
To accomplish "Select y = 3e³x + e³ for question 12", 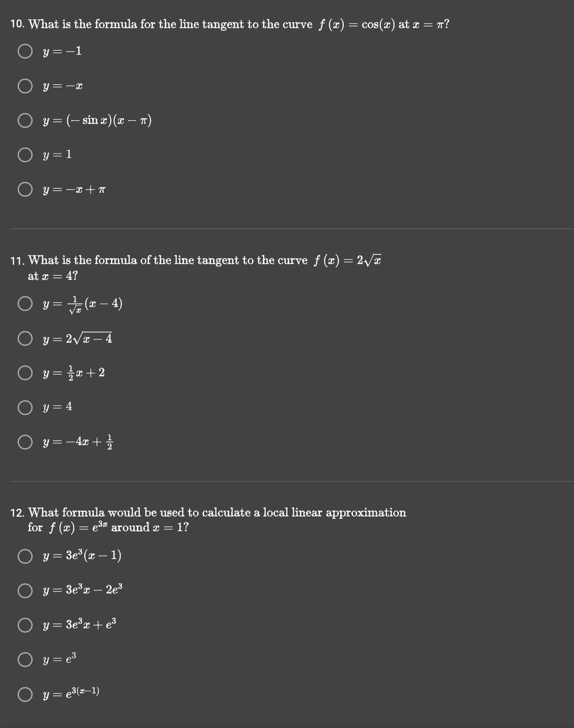I will coord(25,625).
